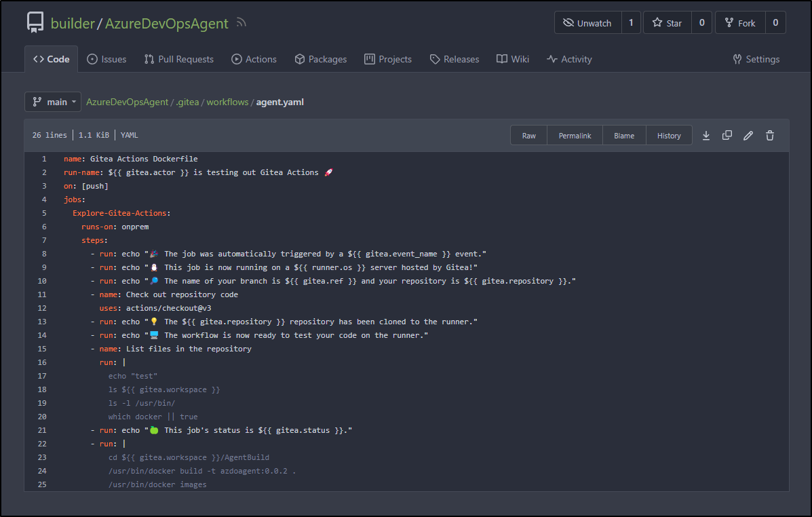The height and width of the screenshot is (517, 812).
Task: Click 'on: [push]' line
Action: pos(86,186)
